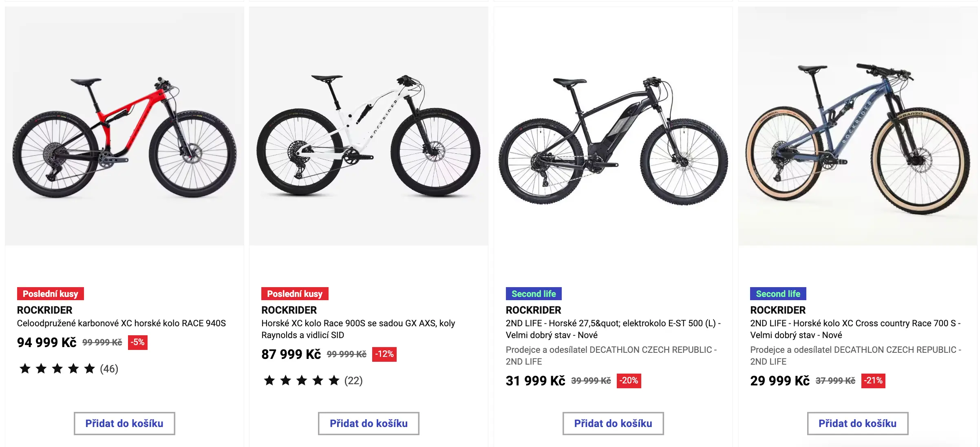Click the 'Poslední kusy' badge on the RACE 940S
The height and width of the screenshot is (447, 980).
coord(50,294)
